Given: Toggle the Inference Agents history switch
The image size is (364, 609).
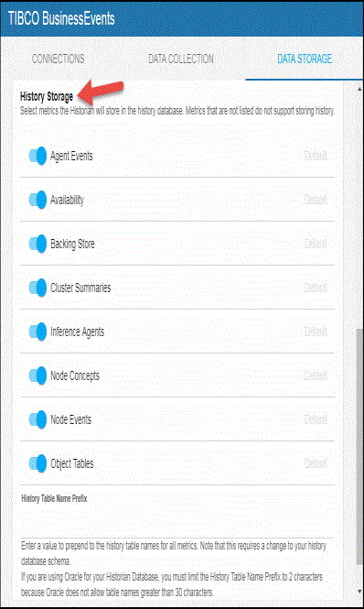Looking at the screenshot, I should [37, 332].
